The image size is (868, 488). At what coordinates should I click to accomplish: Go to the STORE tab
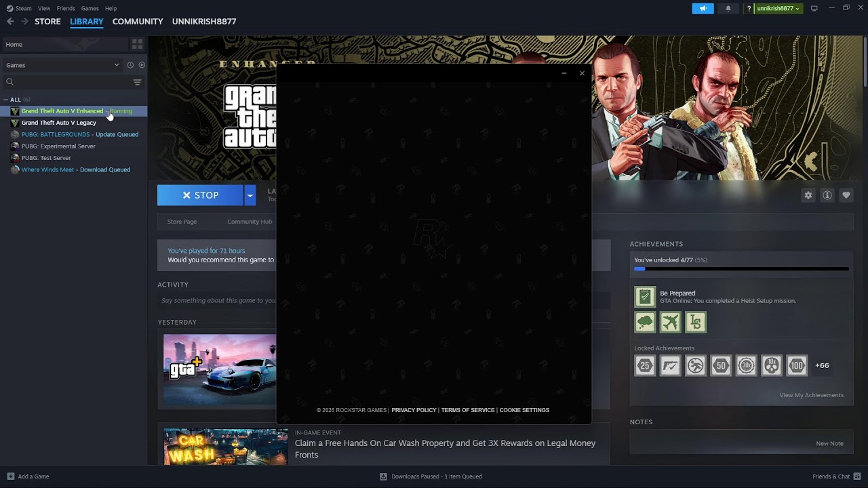point(47,22)
